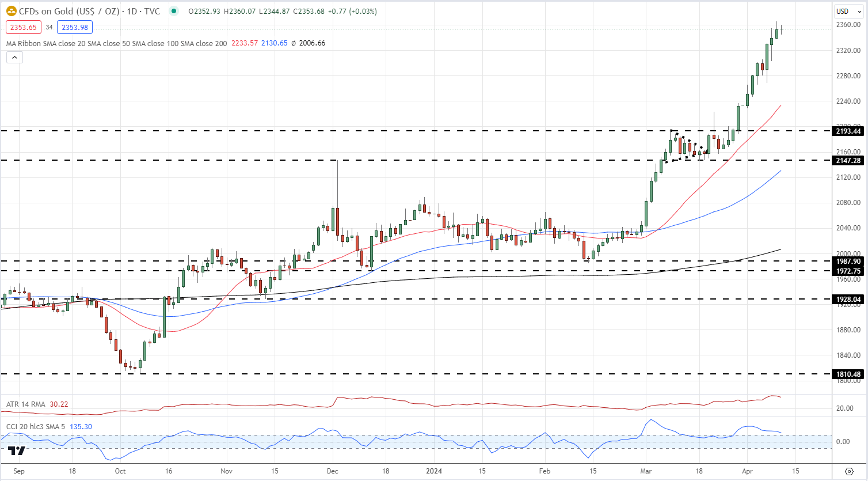Click the Sep label on time axis

(x=18, y=471)
